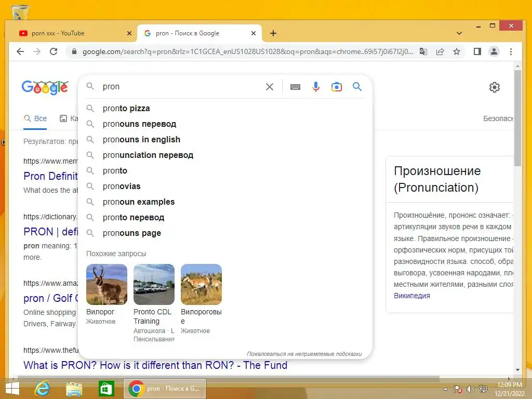Open the volume speaker tray icon
The height and width of the screenshot is (399, 532).
pos(470,389)
